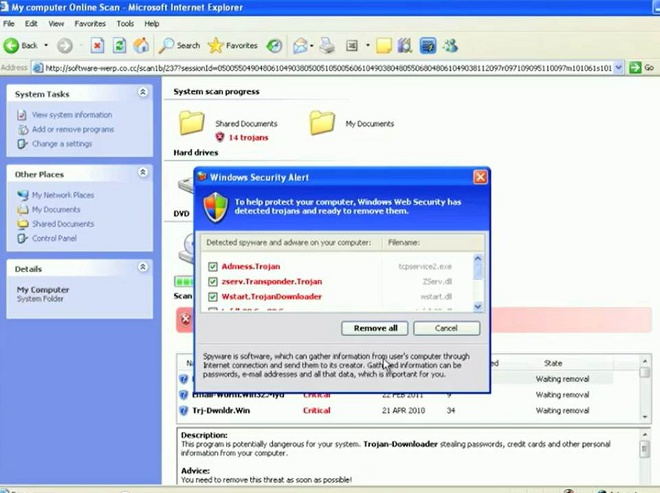Click the Go arrow button
Image resolution: width=660 pixels, height=493 pixels.
(635, 67)
